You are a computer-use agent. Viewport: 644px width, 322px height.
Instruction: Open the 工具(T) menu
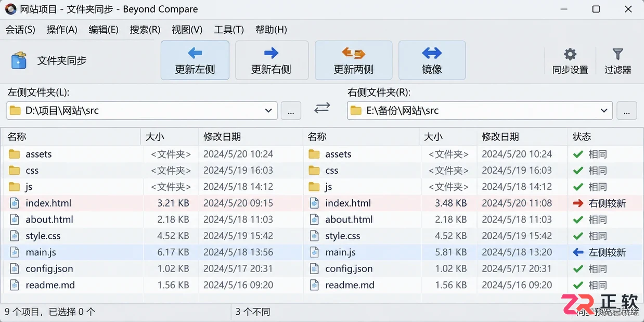point(229,30)
